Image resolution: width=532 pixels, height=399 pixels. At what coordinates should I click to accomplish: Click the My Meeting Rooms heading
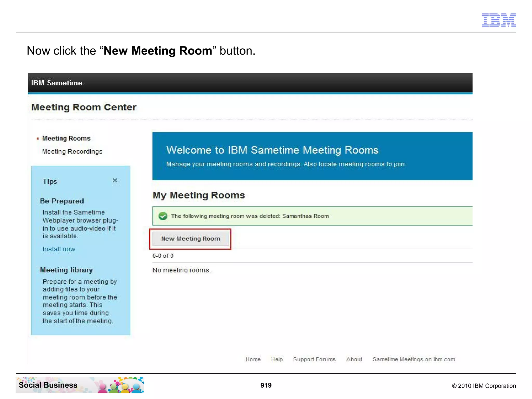(199, 195)
